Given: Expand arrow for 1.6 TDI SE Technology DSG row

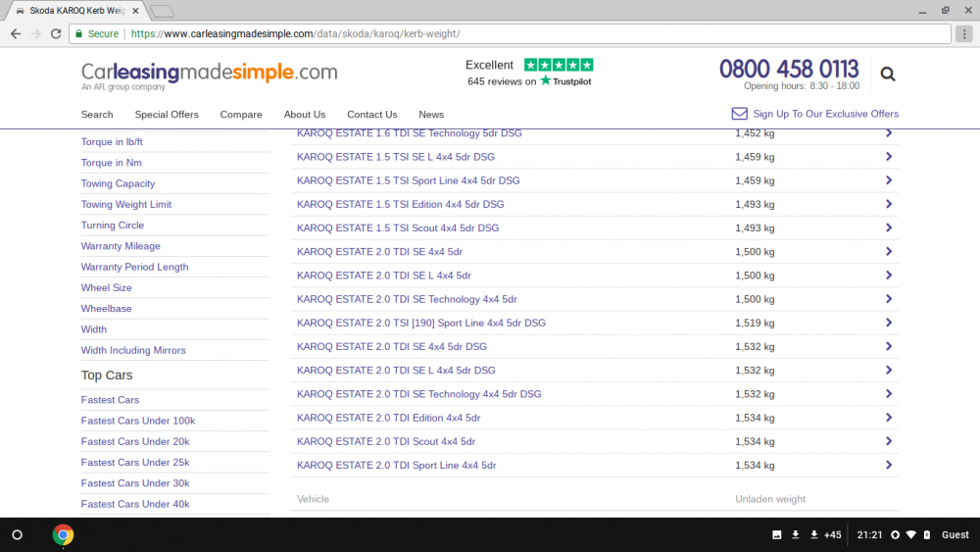Looking at the screenshot, I should pos(888,133).
